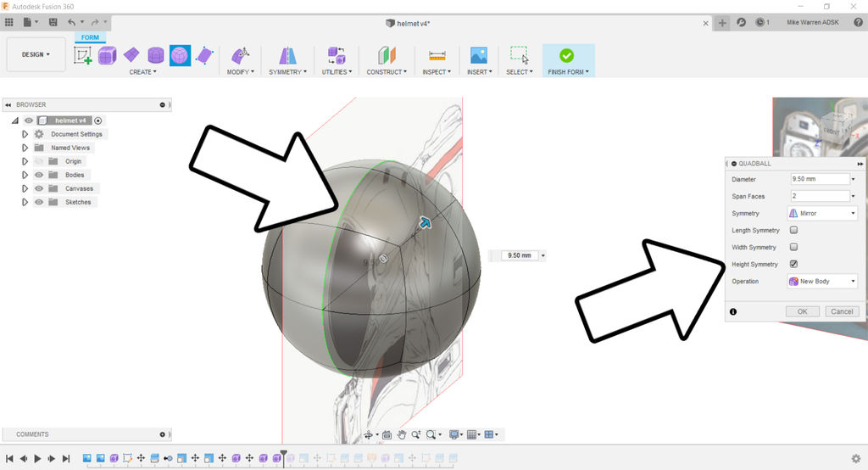Choose the Quadball form tool

[x=180, y=55]
